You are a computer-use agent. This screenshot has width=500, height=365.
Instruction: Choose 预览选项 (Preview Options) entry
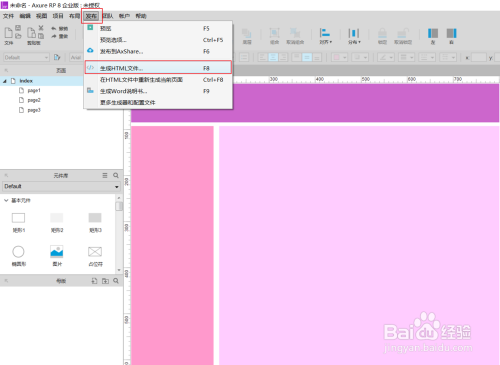tap(158, 40)
